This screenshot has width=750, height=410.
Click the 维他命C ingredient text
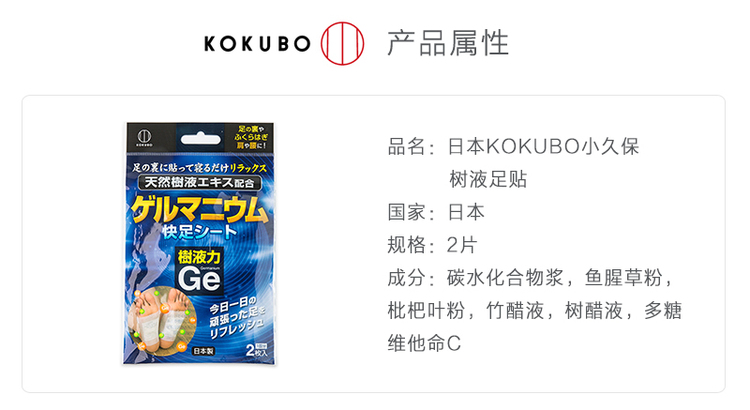(424, 343)
